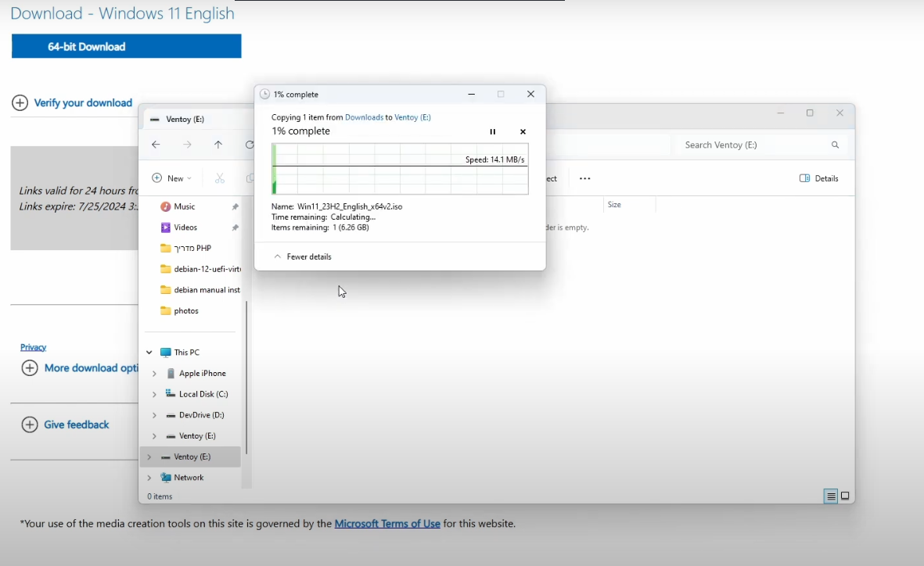This screenshot has height=566, width=924.
Task: Expand the Ventoy (E:) node under This PC
Action: point(154,436)
